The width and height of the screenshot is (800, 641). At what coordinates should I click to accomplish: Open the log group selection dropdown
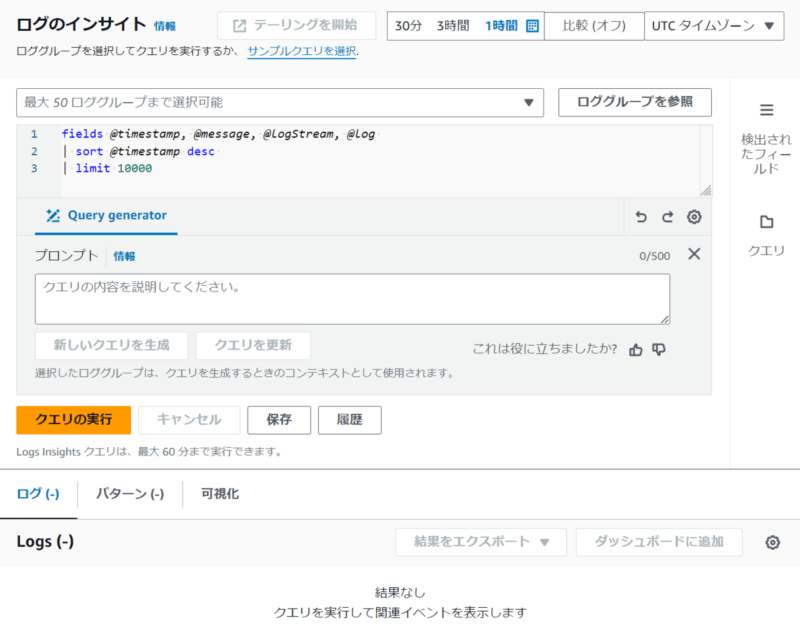[277, 103]
